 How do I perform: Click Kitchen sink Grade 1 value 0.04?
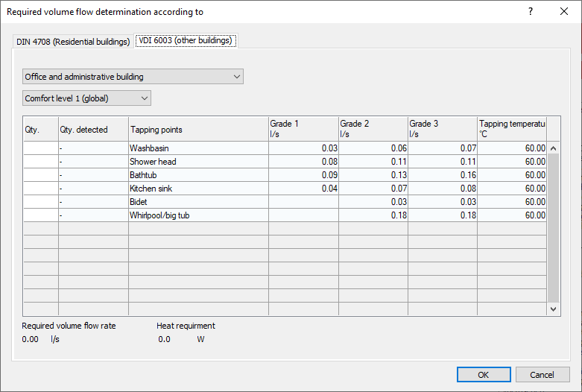[x=303, y=189]
